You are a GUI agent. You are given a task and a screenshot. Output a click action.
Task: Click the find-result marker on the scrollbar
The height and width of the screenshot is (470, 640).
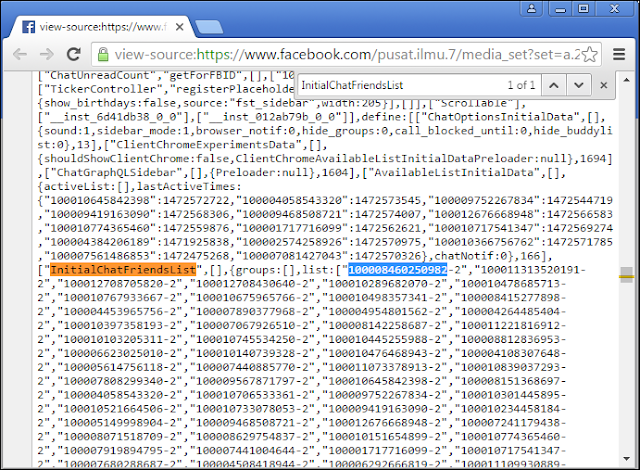coord(626,277)
